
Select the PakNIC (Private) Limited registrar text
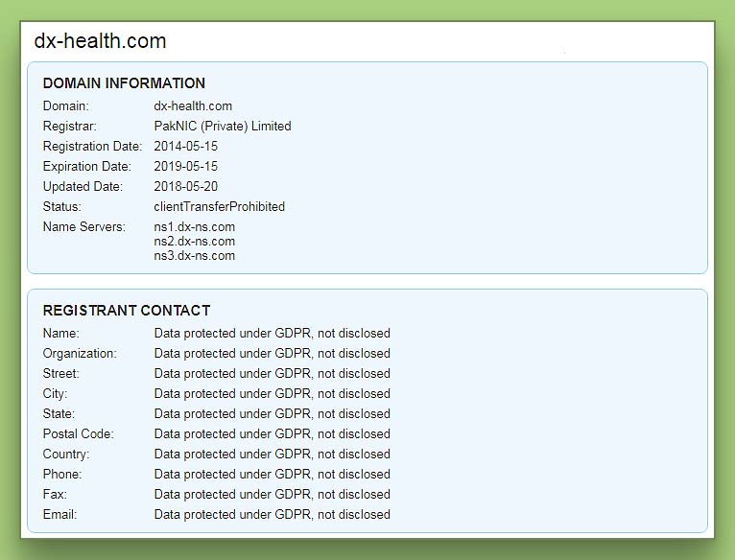[222, 127]
